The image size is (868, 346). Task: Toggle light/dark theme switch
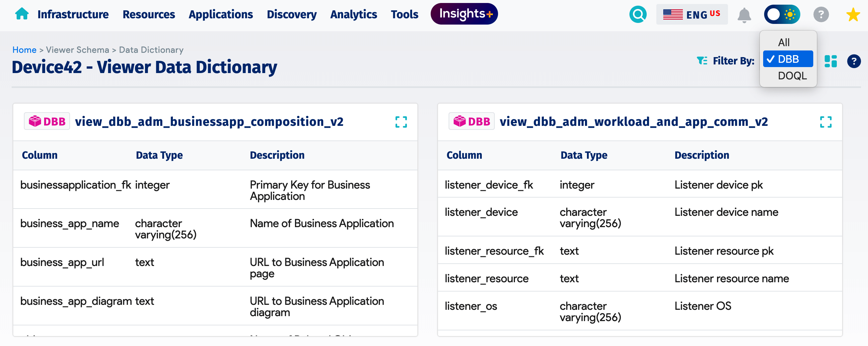[x=782, y=15]
